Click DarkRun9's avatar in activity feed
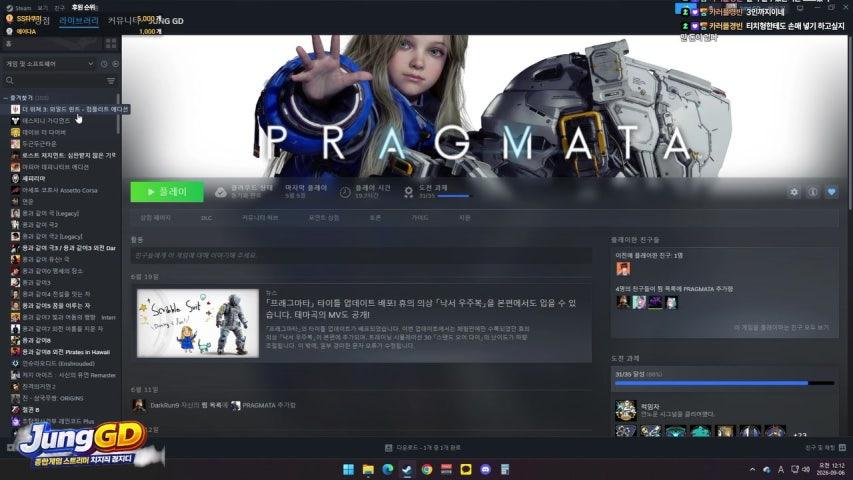This screenshot has height=480, width=853. (x=139, y=405)
